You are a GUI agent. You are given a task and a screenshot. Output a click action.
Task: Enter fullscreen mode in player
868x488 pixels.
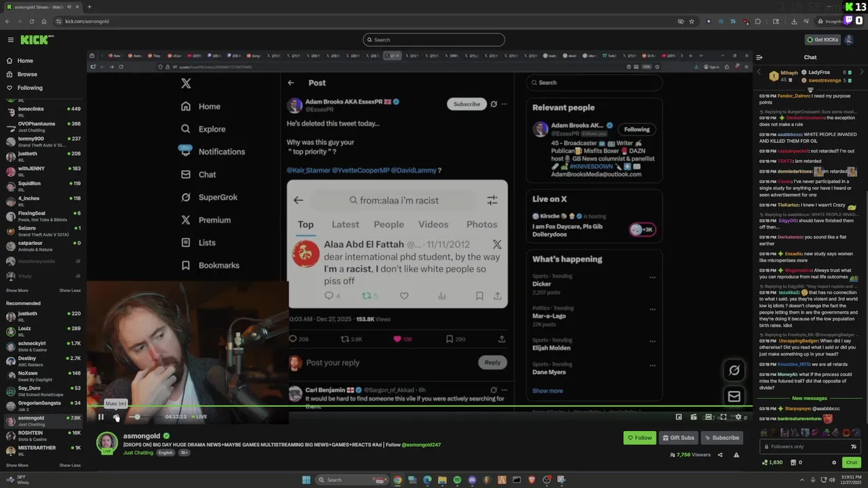[x=724, y=417]
